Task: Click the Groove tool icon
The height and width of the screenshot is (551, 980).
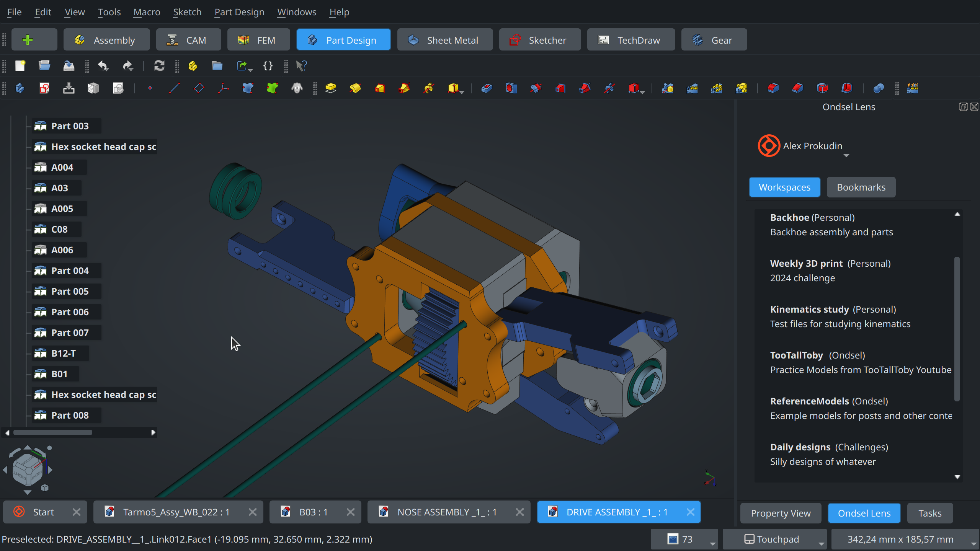Action: coord(536,88)
